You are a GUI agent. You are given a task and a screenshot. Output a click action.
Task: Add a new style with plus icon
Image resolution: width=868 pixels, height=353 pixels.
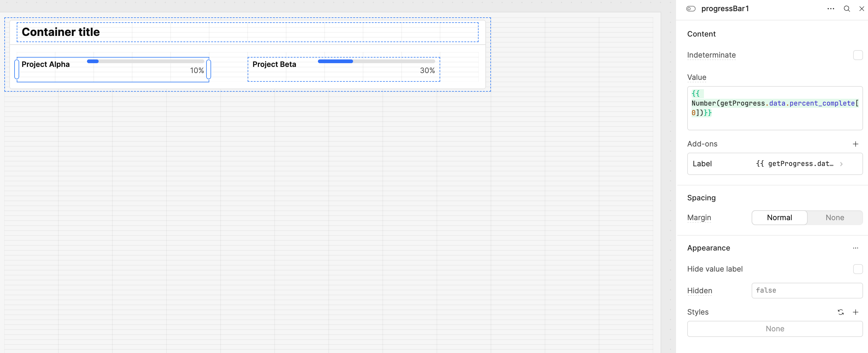pyautogui.click(x=855, y=312)
